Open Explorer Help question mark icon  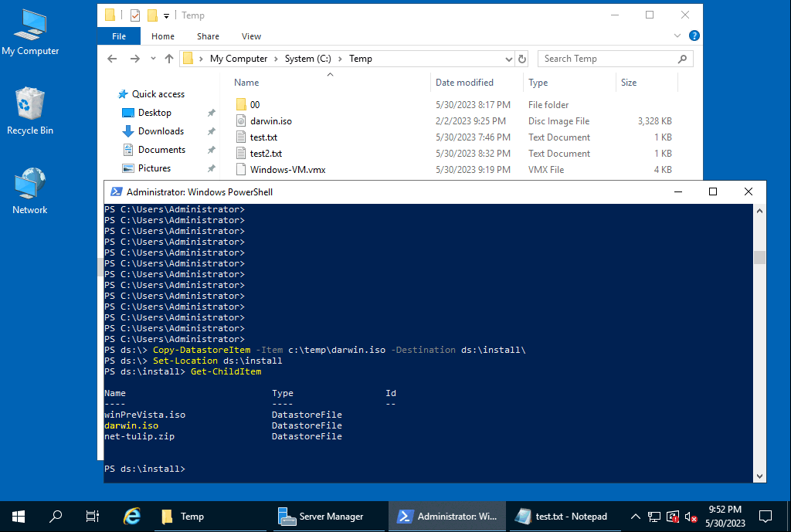tap(694, 36)
